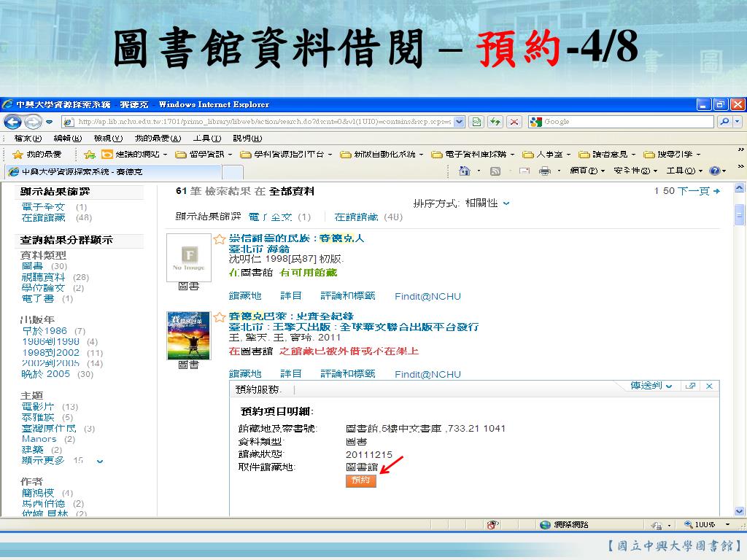Image resolution: width=747 pixels, height=560 pixels.
Task: Select the 中興大學資源探索系統 browser tab
Action: (113, 171)
